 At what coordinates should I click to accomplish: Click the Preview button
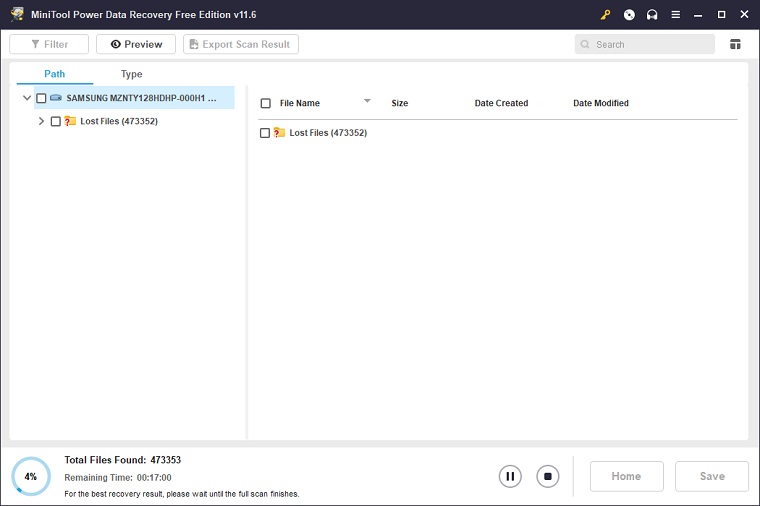click(136, 44)
